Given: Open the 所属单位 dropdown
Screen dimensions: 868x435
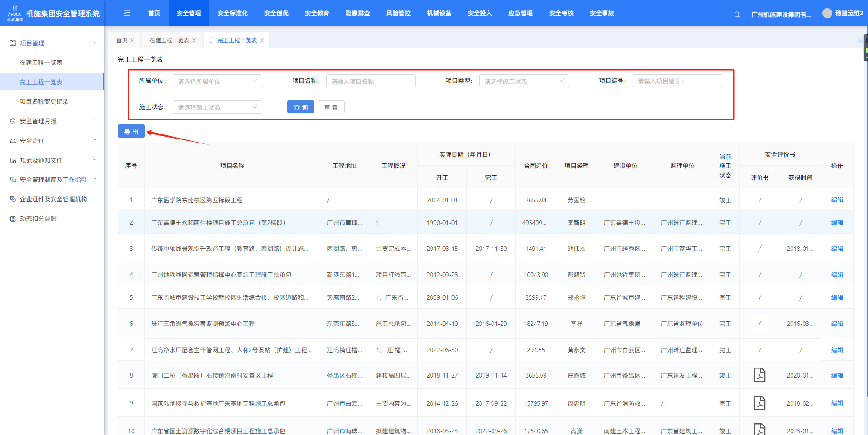Looking at the screenshot, I should click(x=217, y=81).
